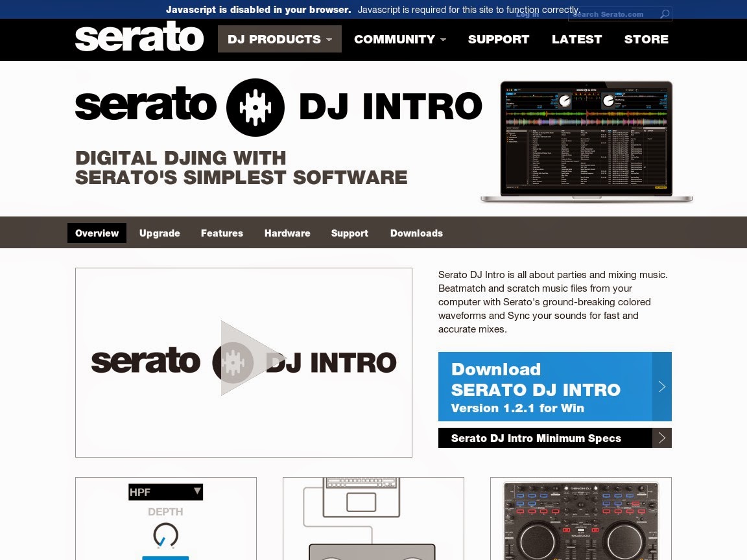
Task: Click the arrow beside Minimum Specs
Action: [661, 438]
